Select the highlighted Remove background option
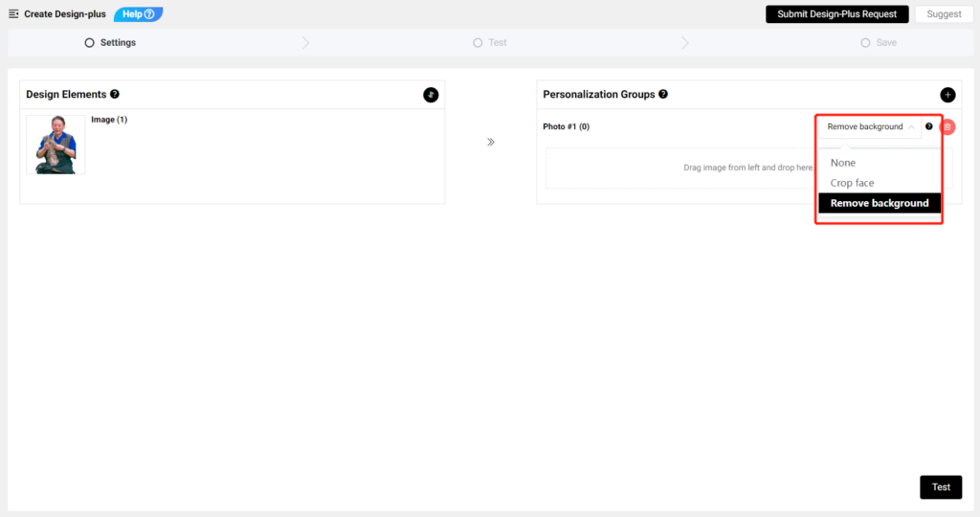This screenshot has width=980, height=517. (880, 203)
